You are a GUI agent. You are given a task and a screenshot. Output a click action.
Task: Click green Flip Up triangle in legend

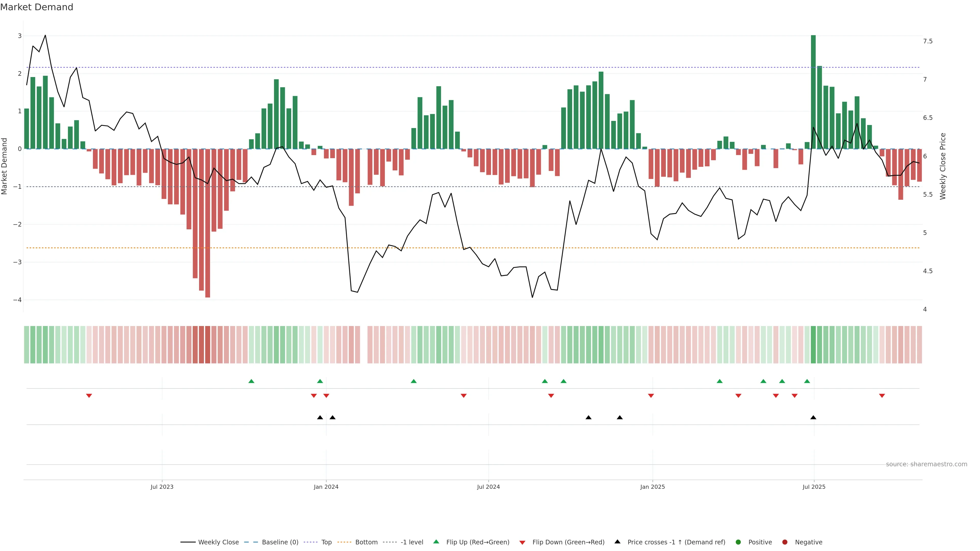436,542
